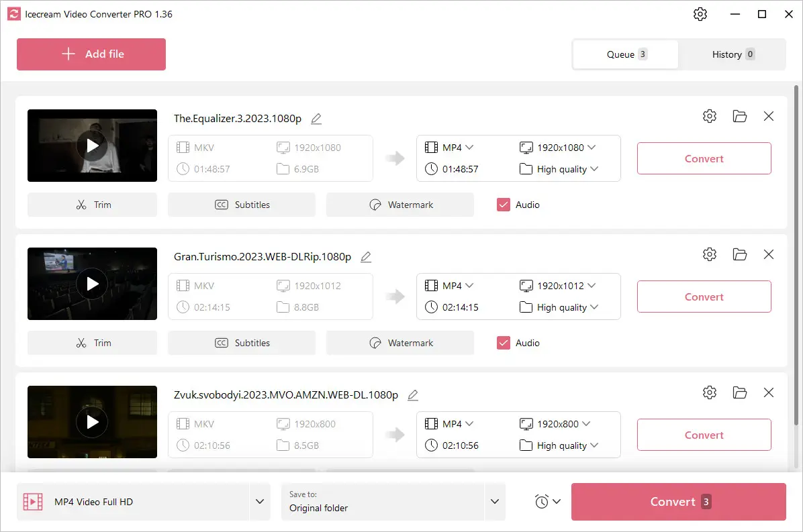Open settings gear for The.Equalizer.3 item
This screenshot has height=532, width=803.
coord(709,116)
